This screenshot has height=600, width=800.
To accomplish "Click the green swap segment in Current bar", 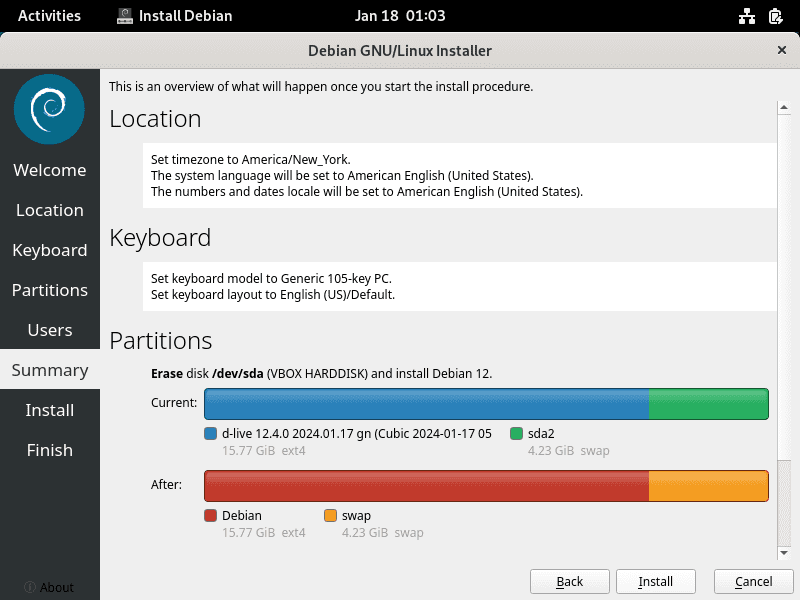I will click(x=709, y=404).
